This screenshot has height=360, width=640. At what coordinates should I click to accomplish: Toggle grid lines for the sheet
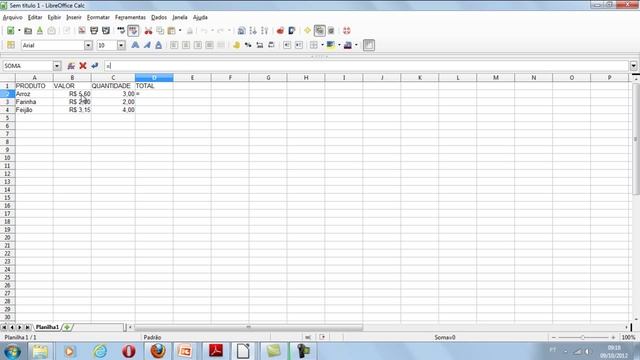click(x=369, y=45)
